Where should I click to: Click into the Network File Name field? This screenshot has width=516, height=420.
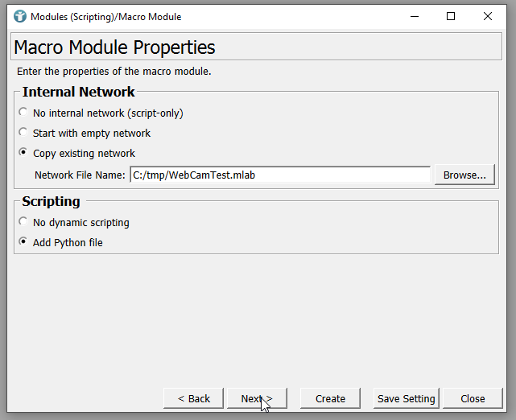280,175
